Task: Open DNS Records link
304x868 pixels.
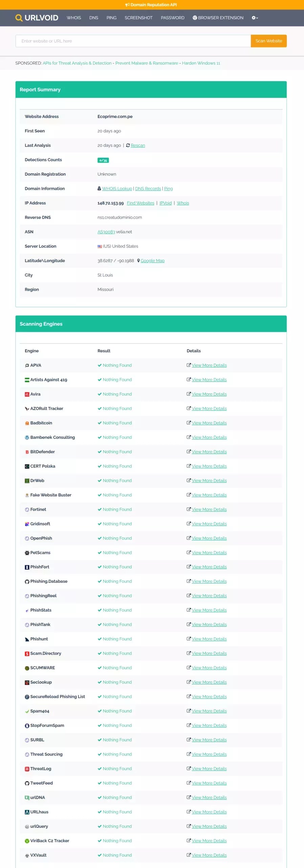Action: tap(148, 189)
